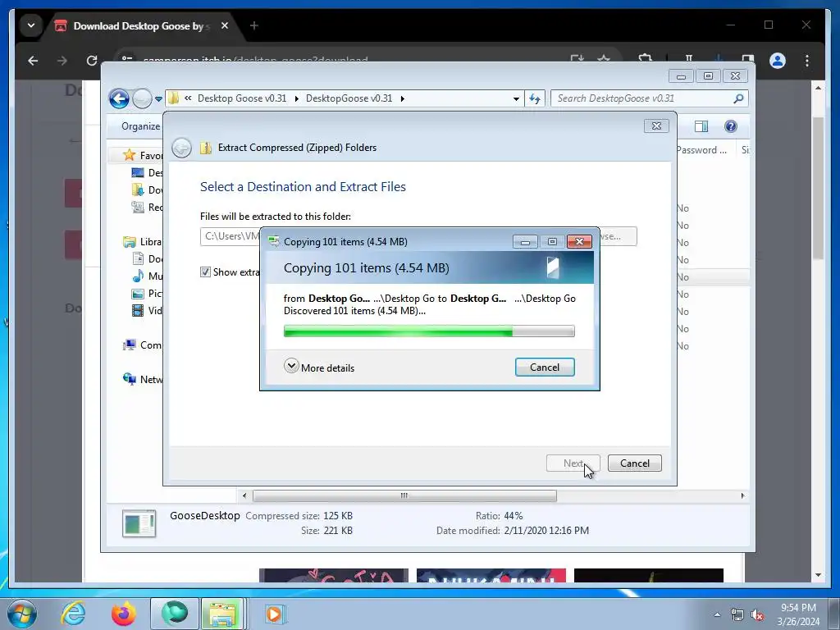Open Explorer recent locations dropdown arrow
The image size is (840, 630).
pyautogui.click(x=158, y=99)
